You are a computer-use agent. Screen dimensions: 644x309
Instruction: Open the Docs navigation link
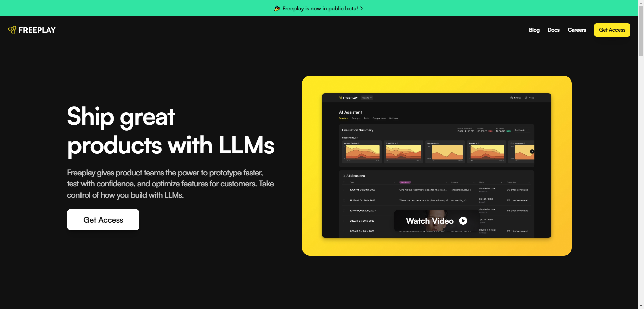[x=553, y=30]
